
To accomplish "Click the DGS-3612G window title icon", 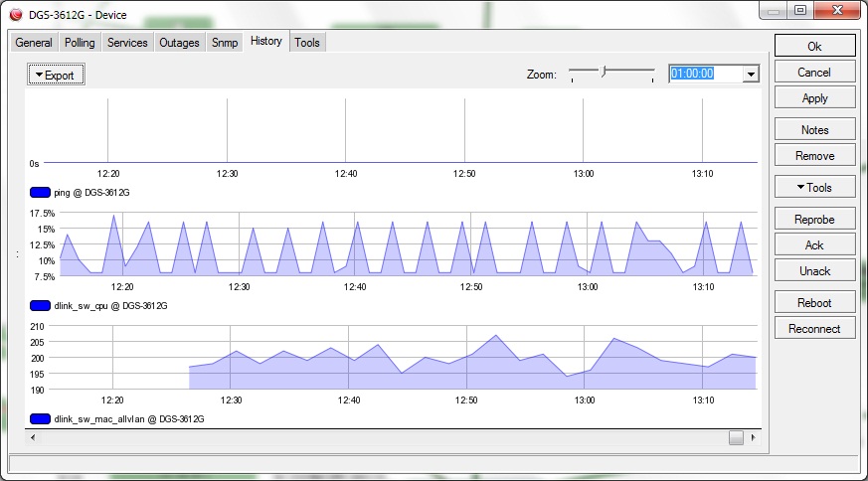I will coord(15,15).
